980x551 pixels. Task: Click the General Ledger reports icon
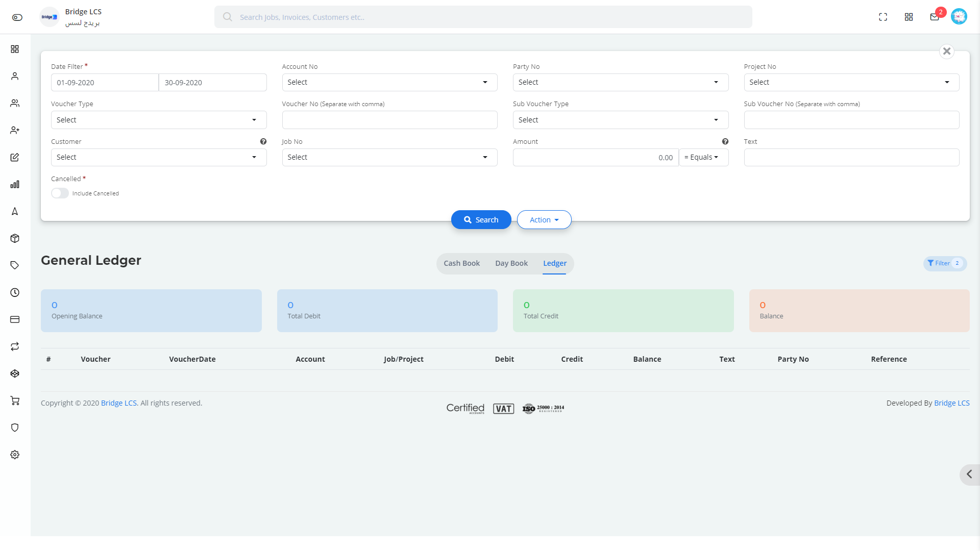coord(15,184)
